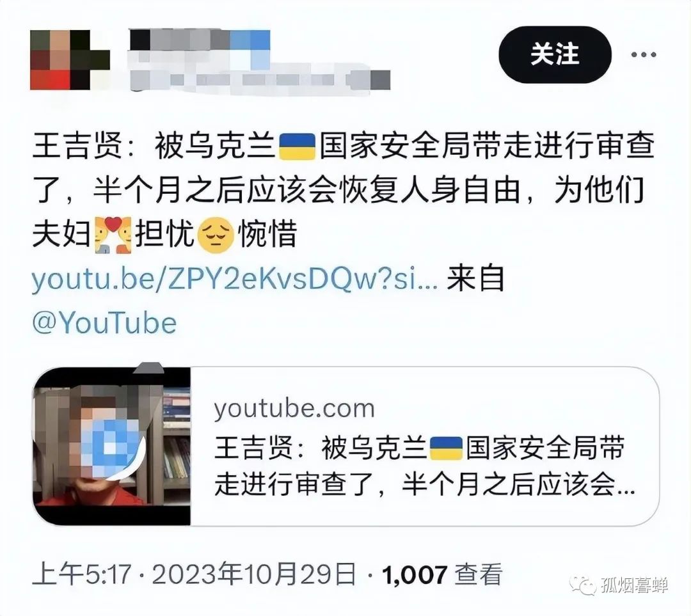Open the 上午5:17 timestamp link
691x616 pixels.
click(82, 574)
